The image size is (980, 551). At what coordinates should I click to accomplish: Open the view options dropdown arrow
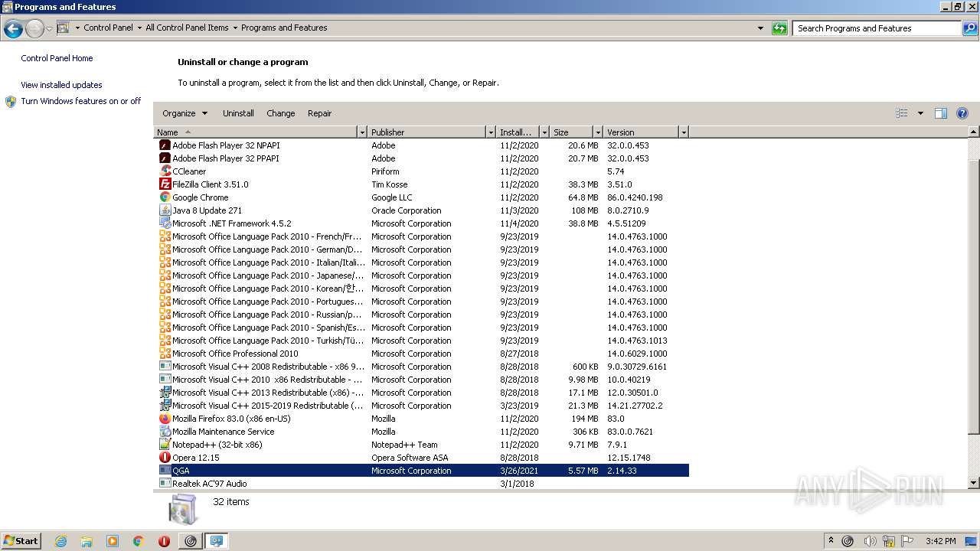tap(920, 113)
